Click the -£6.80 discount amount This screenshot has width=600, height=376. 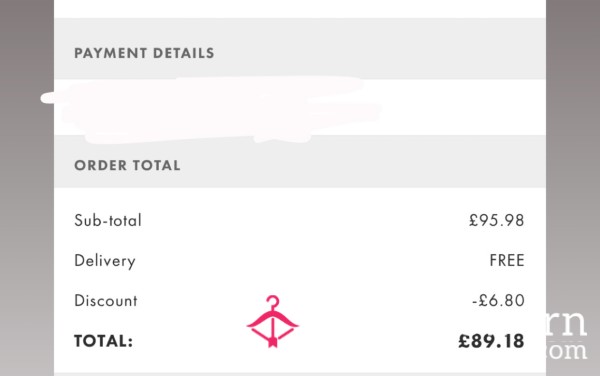click(498, 301)
